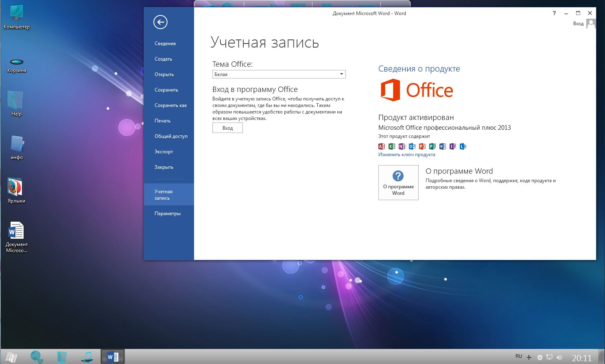The image size is (605, 364).
Task: Go to the Печать section
Action: [x=162, y=121]
